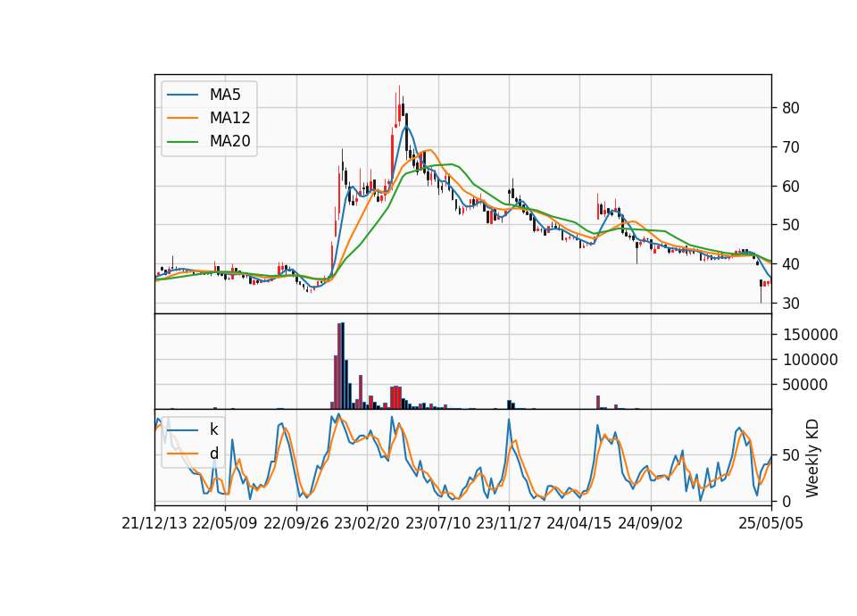Image resolution: width=857 pixels, height=616 pixels.
Task: Click the 22/05/09 date tick label
Action: coord(225,524)
